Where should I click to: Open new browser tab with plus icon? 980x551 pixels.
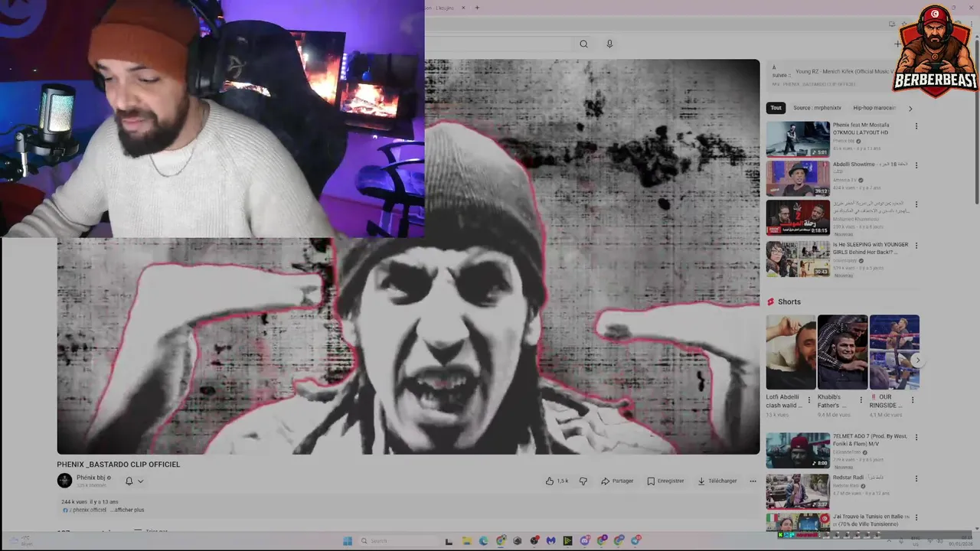pyautogui.click(x=477, y=8)
